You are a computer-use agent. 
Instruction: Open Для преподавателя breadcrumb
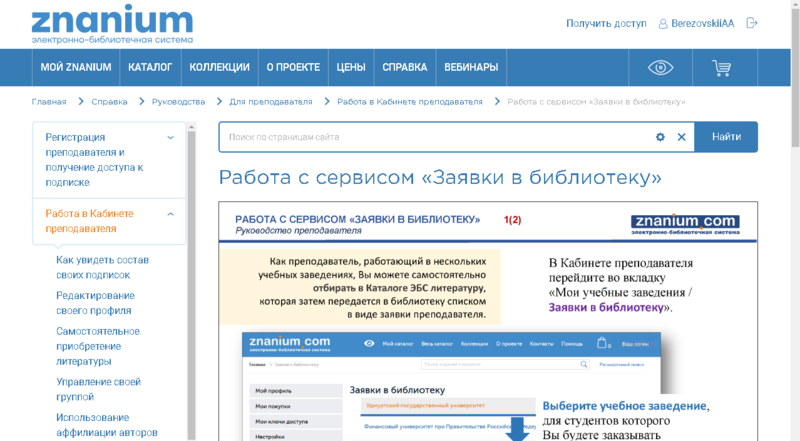270,102
